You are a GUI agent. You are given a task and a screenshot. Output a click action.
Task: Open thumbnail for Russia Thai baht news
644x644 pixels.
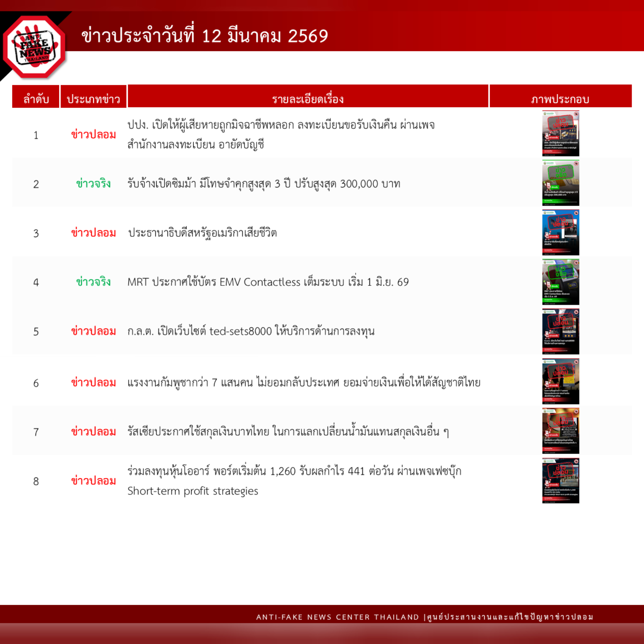coord(560,431)
